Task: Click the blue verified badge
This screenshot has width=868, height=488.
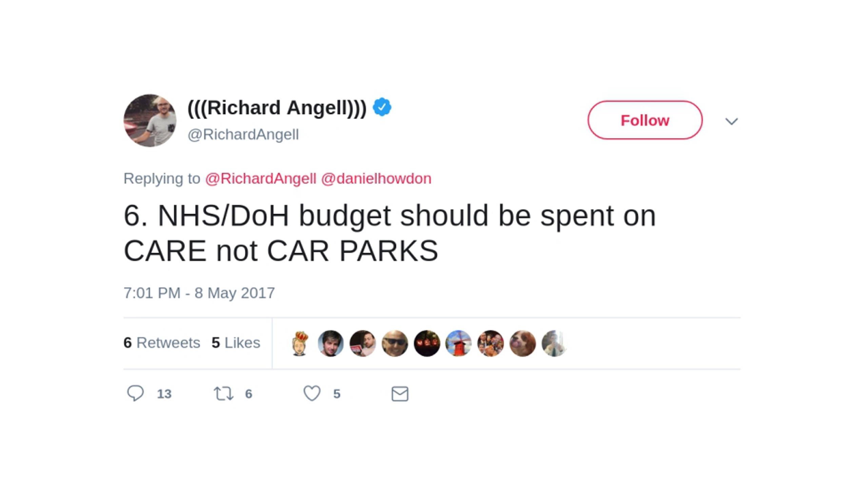Action: (382, 107)
